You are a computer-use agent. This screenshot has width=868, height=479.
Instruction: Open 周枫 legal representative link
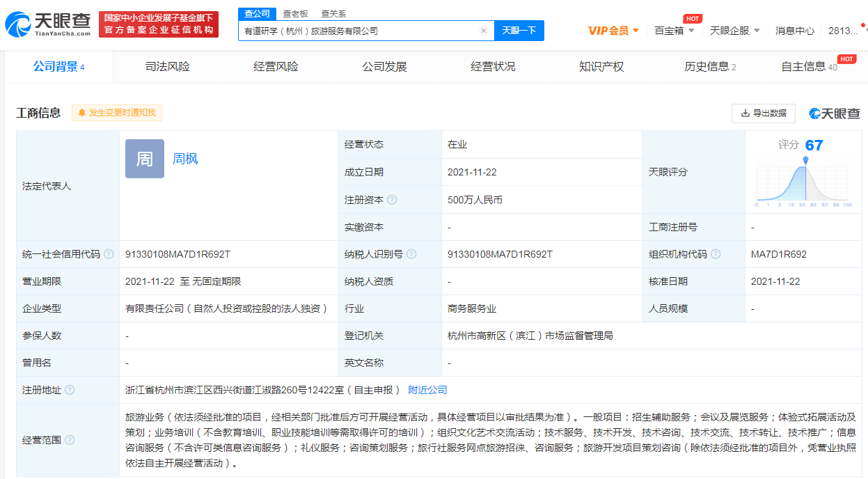[185, 159]
